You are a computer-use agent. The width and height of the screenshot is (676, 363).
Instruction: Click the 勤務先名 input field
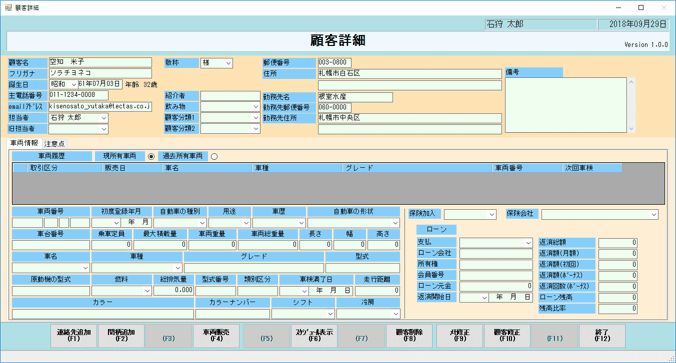coord(355,97)
